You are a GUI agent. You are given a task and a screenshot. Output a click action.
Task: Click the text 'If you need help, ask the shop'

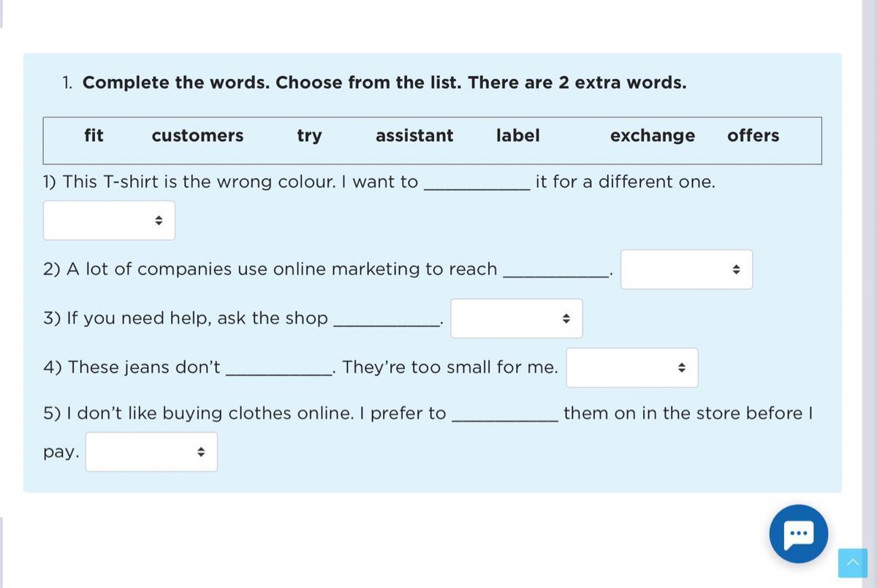tap(186, 318)
